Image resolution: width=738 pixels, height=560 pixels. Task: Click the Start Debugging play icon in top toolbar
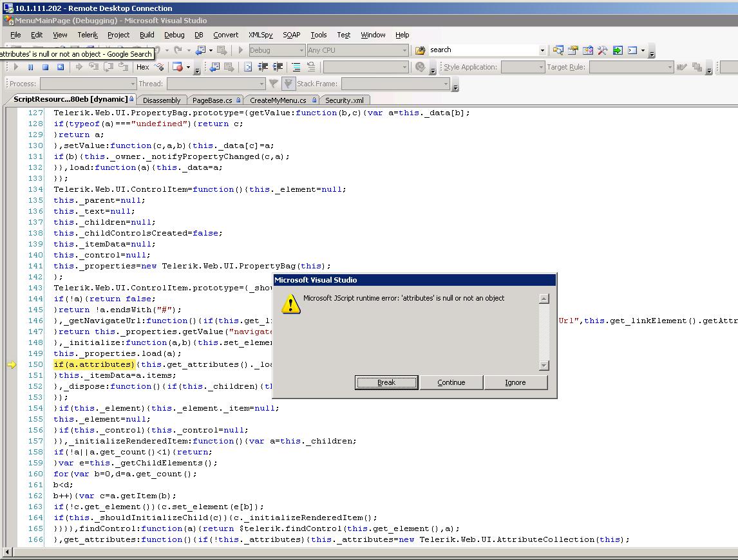240,50
